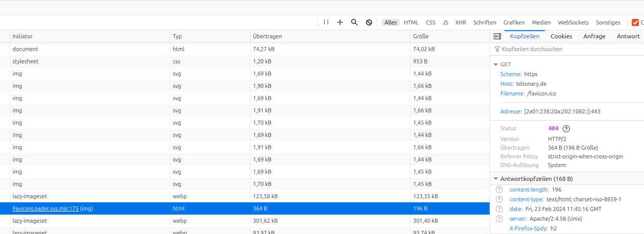Pause network recording with the pause icon
This screenshot has width=644, height=234.
click(x=326, y=22)
